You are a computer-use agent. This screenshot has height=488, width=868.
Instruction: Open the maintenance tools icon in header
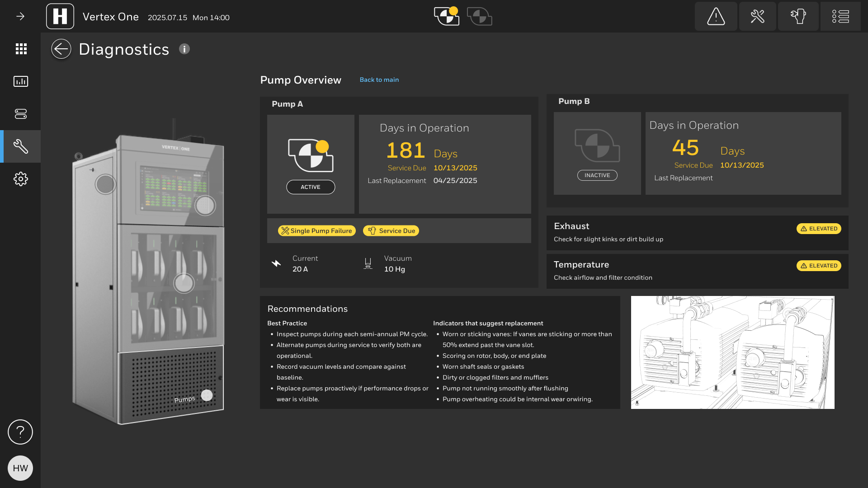click(x=757, y=17)
